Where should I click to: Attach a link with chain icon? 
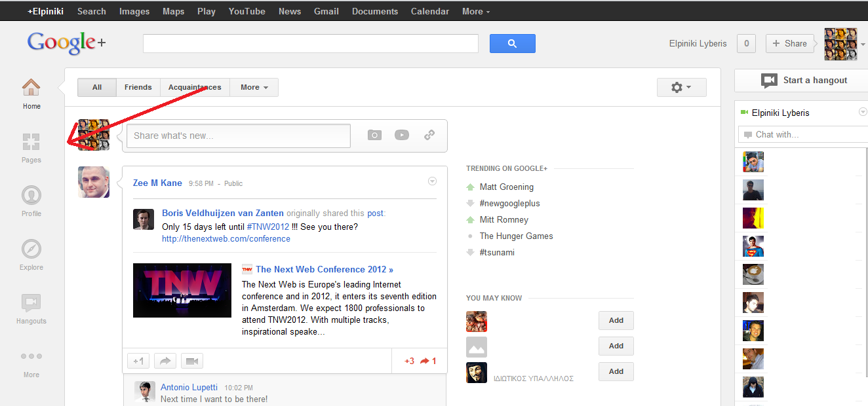tap(429, 135)
